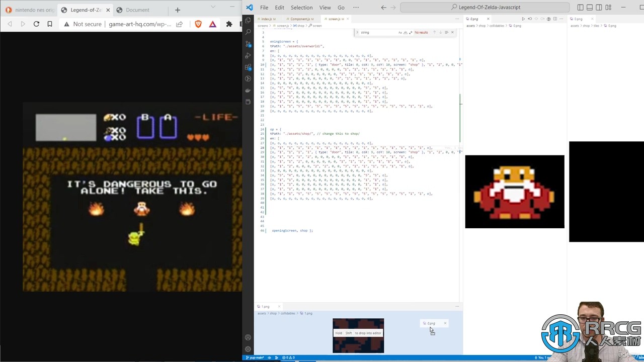
Task: Click the pup-main branch in the status bar
Action: (x=255, y=357)
